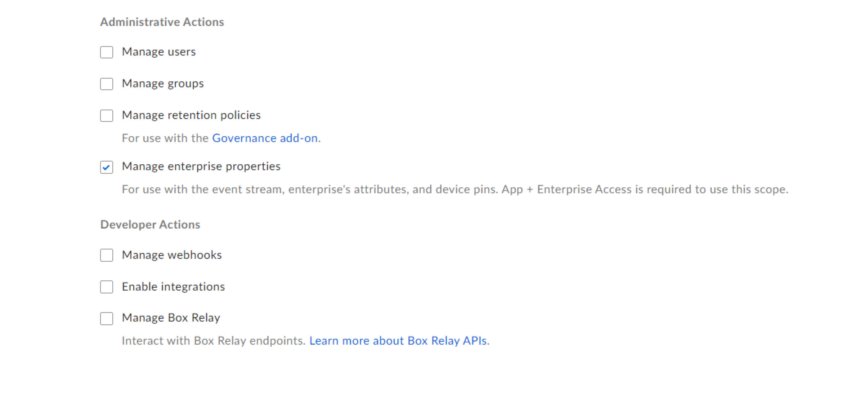Tick the Manage groups checkbox
Screen dimensions: 868x403
107,84
